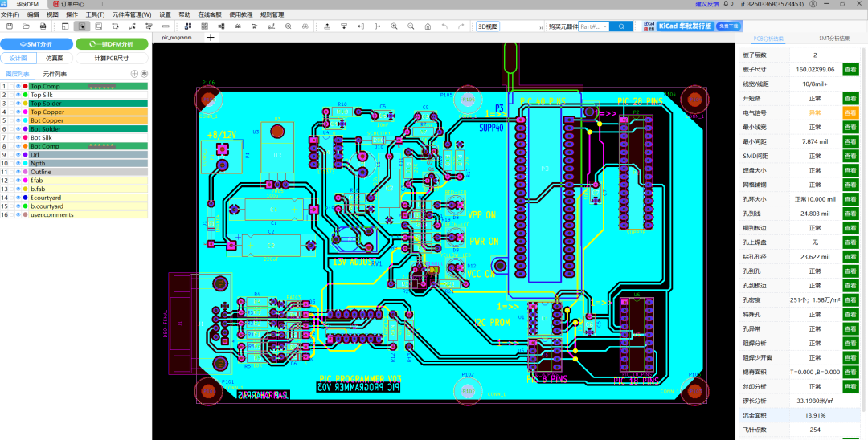Click the Top Comp red color swatch
Screen dimensions: 868x440
click(25, 86)
